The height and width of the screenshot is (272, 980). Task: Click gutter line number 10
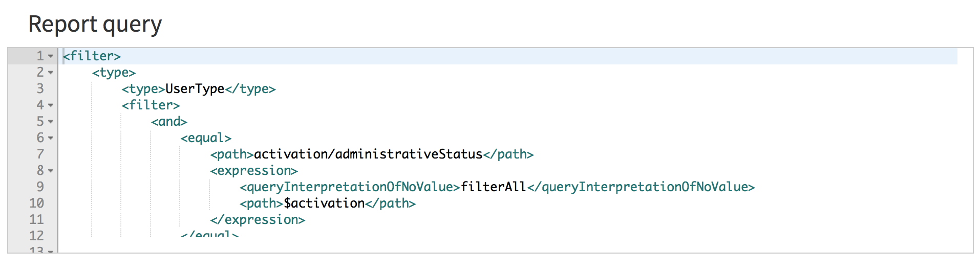coord(36,203)
